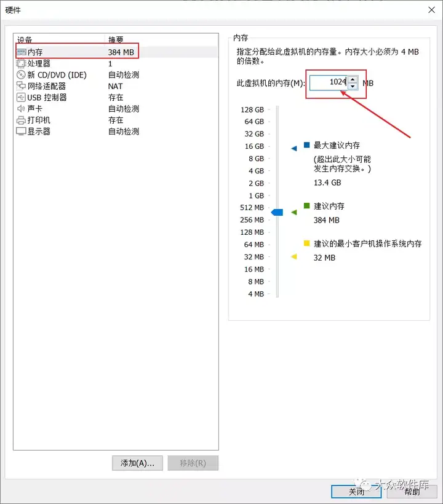This screenshot has width=443, height=504.
Task: Click the processor icon in device list
Action: coord(21,63)
